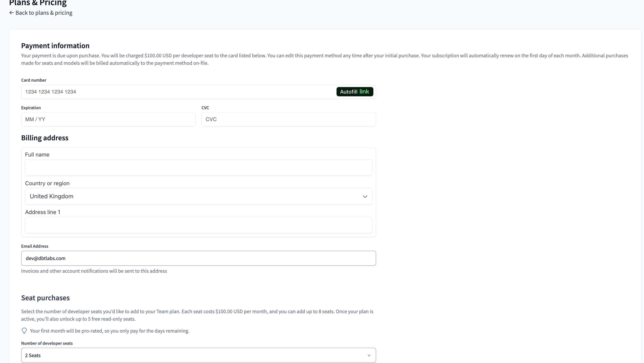Click the Expiration MM / YY field
This screenshot has width=644, height=363.
(108, 119)
